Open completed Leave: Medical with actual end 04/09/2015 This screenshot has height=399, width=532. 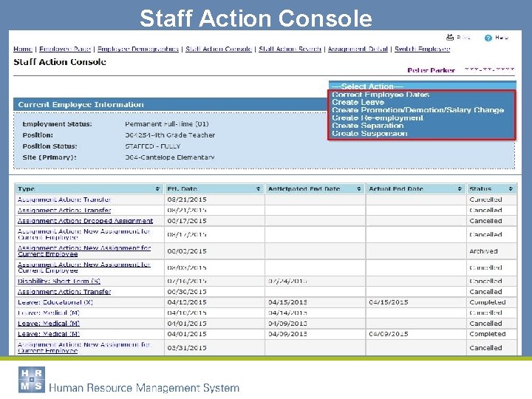tap(49, 334)
